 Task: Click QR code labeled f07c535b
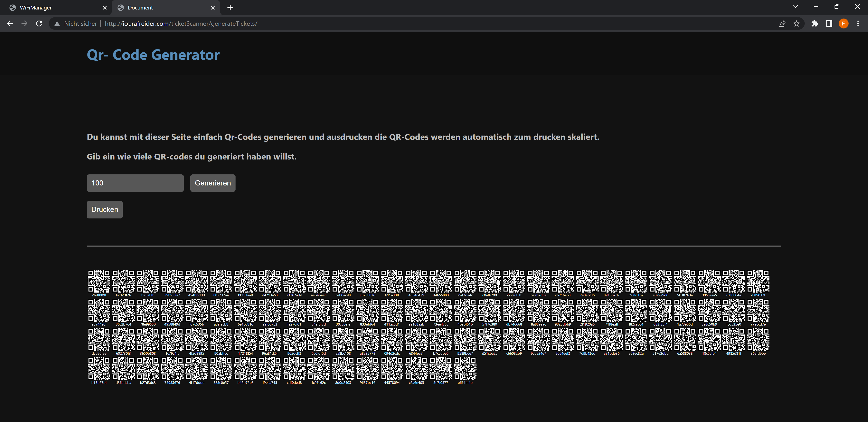point(196,310)
